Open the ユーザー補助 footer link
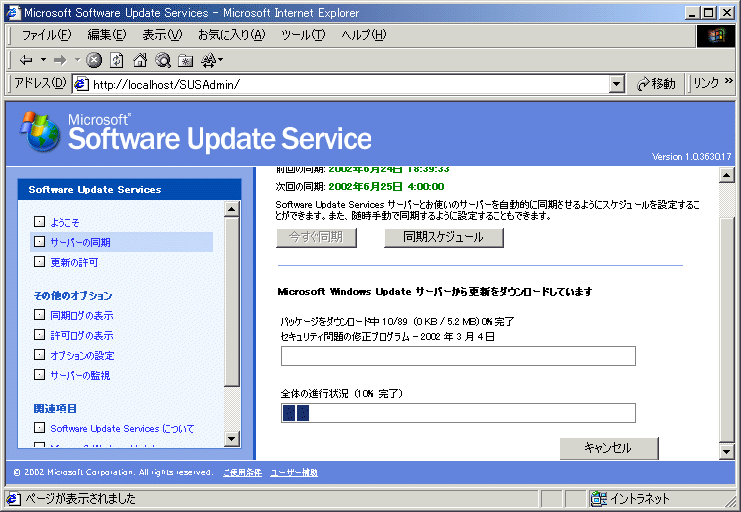Image resolution: width=741 pixels, height=512 pixels. (294, 472)
